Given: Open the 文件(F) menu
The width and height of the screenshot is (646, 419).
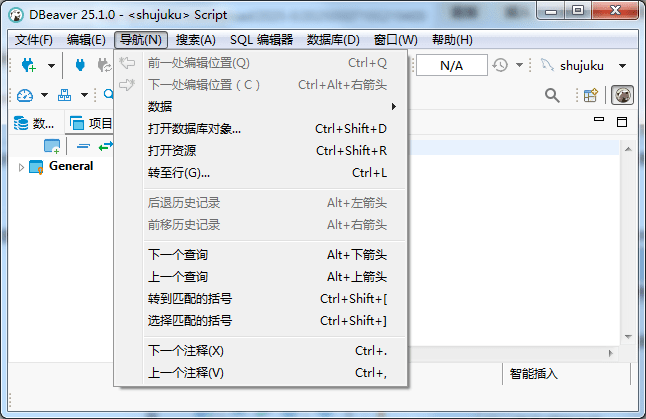Looking at the screenshot, I should (x=34, y=40).
